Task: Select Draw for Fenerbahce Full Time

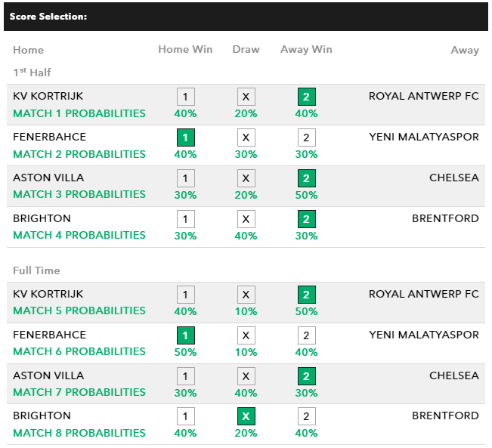Action: 246,335
